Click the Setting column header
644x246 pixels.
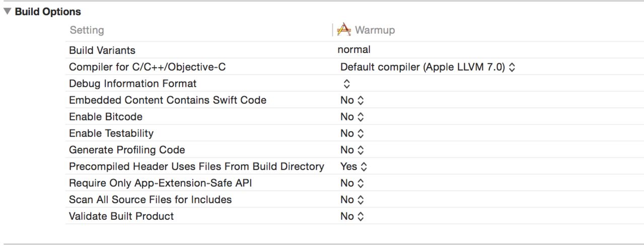(x=87, y=30)
